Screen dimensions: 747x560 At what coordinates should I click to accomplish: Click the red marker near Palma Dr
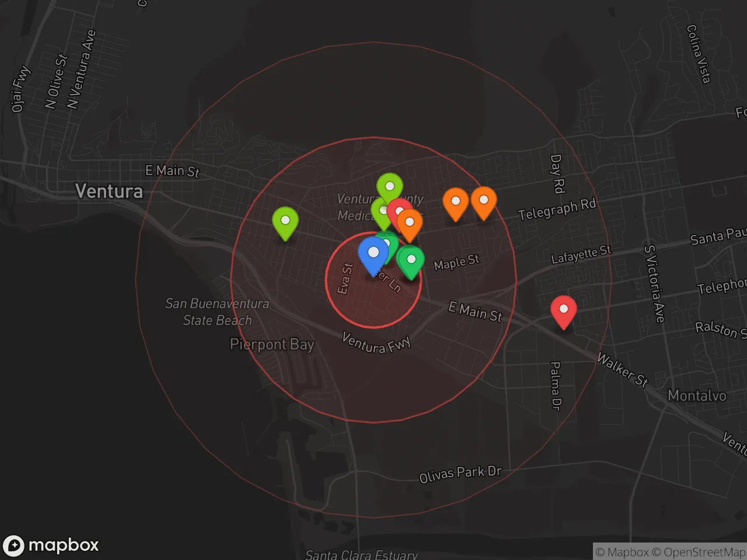563,310
